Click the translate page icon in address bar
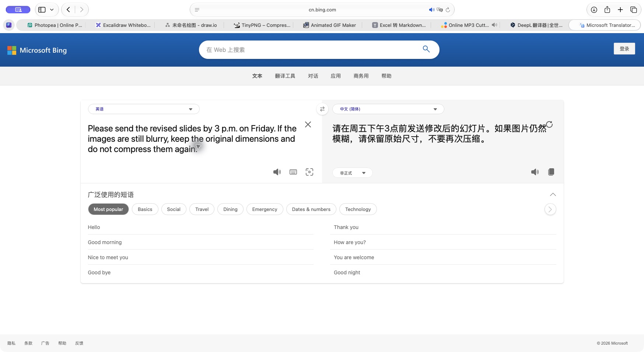 (x=440, y=10)
